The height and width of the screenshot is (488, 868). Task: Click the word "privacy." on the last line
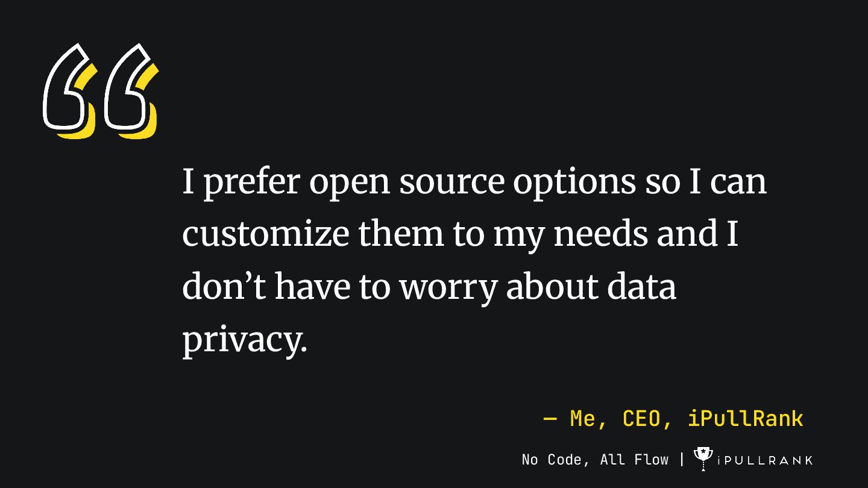[244, 340]
